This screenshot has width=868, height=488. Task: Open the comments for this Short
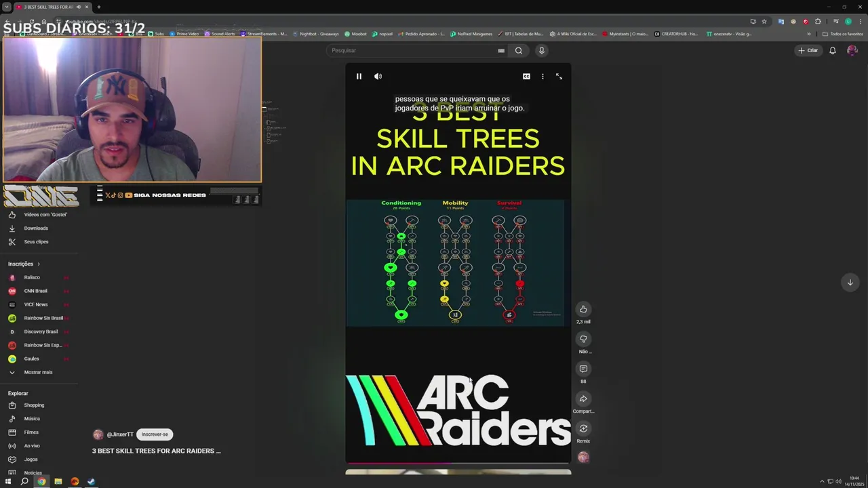click(x=583, y=369)
